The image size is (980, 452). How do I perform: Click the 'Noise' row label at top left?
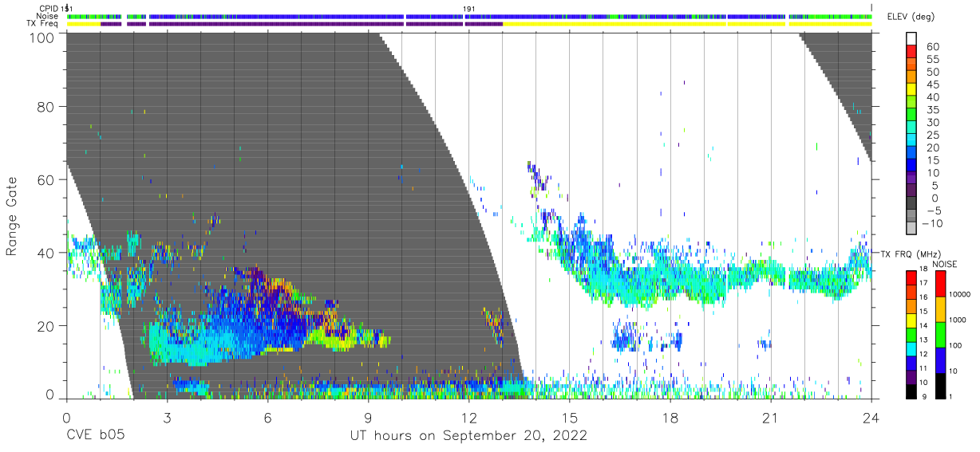49,16
